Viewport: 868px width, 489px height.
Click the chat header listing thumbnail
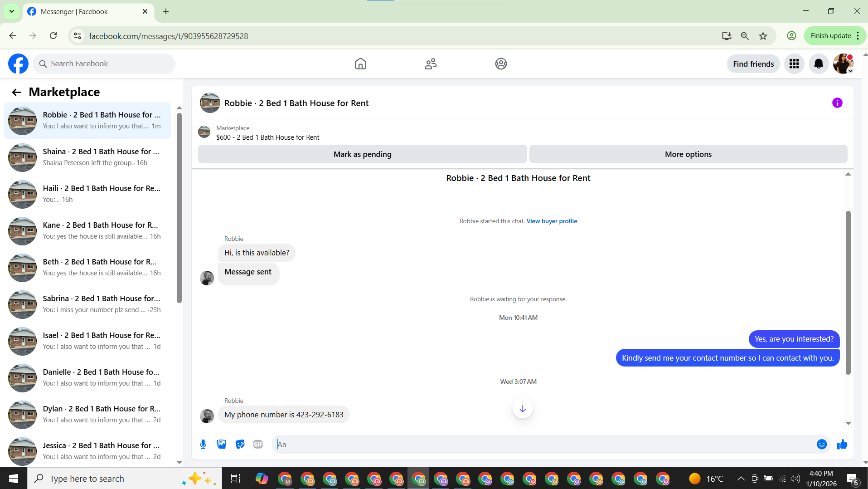(x=210, y=103)
